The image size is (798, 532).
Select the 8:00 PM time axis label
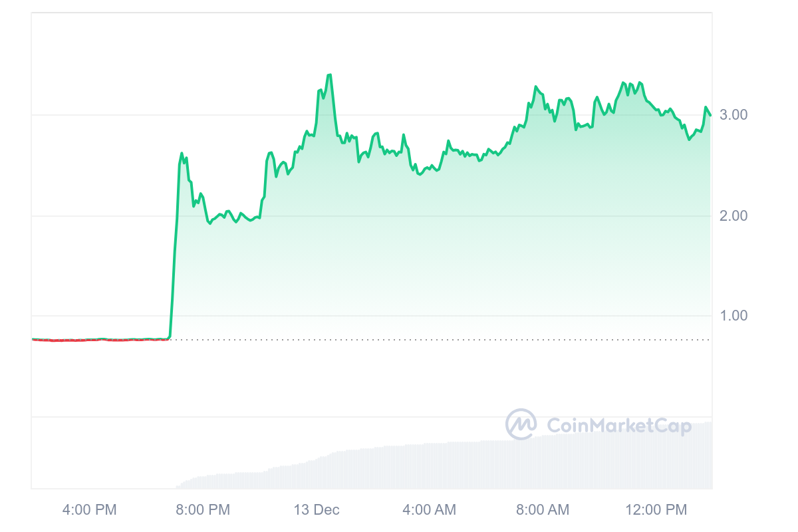coord(203,510)
